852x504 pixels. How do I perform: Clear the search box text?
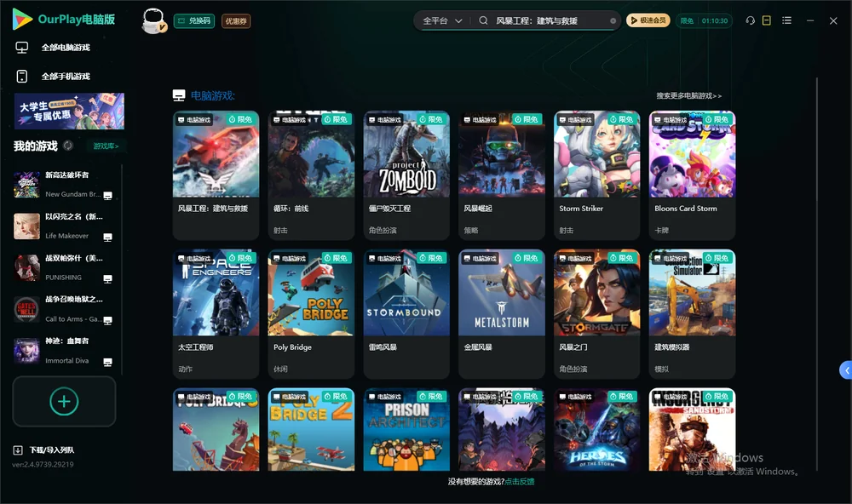point(613,21)
